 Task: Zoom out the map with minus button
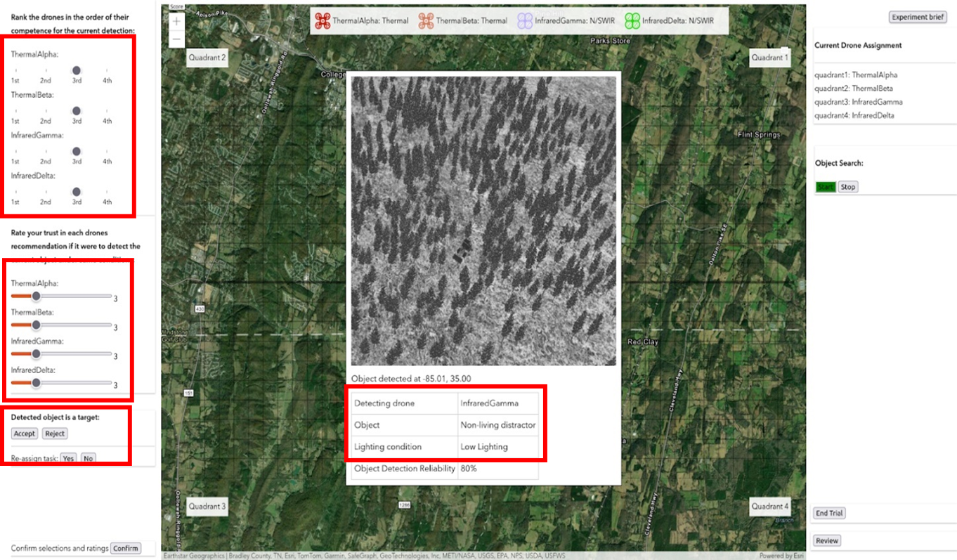point(176,39)
